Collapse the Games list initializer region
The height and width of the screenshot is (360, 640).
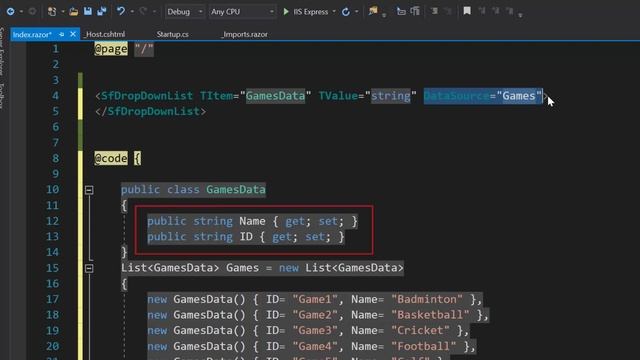tap(89, 268)
